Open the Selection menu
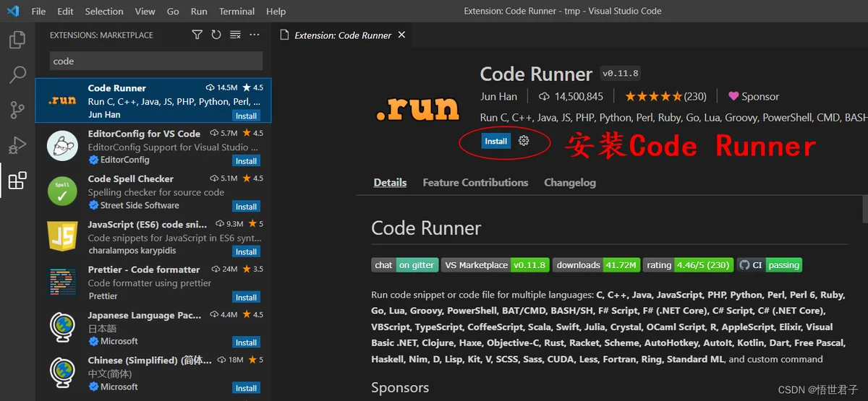The image size is (868, 401). coord(104,11)
